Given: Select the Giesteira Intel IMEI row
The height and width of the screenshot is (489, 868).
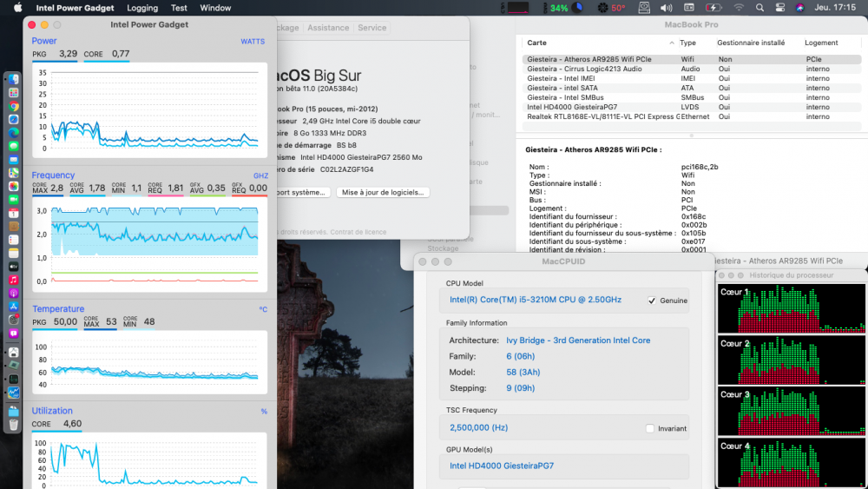Looking at the screenshot, I should (692, 78).
